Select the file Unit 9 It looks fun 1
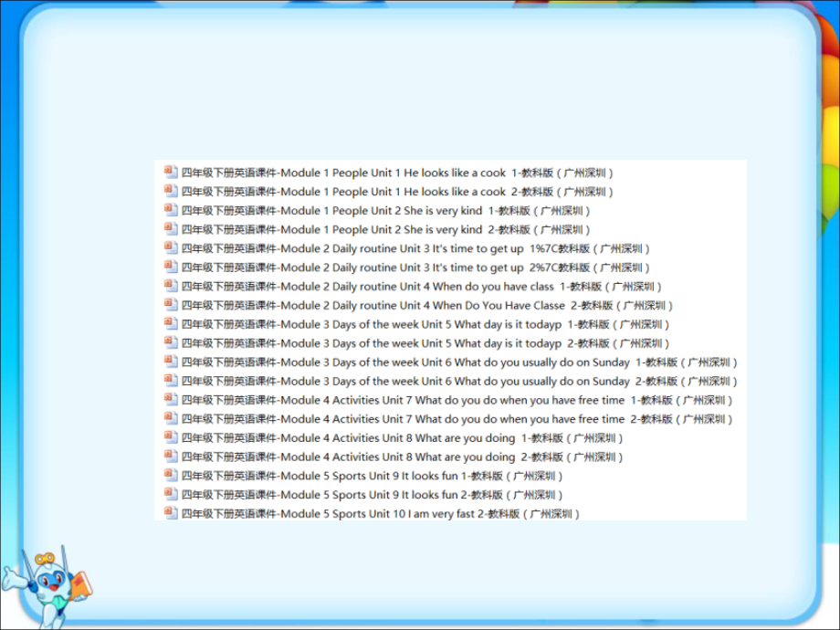Image resolution: width=840 pixels, height=630 pixels. point(373,476)
